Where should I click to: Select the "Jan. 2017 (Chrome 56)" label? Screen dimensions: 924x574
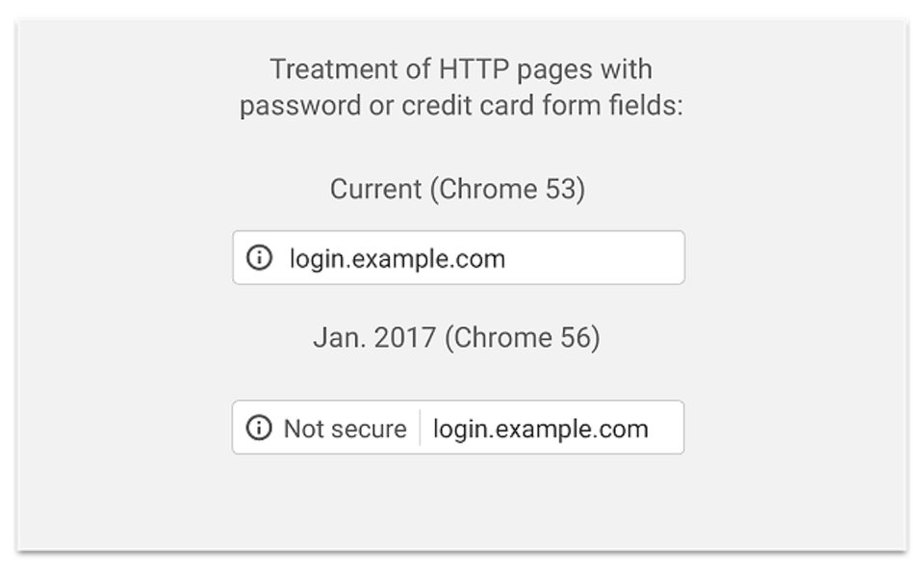[456, 338]
